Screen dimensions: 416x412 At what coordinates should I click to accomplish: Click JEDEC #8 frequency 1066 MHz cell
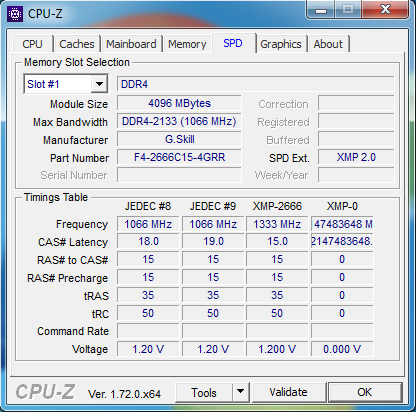click(x=148, y=224)
